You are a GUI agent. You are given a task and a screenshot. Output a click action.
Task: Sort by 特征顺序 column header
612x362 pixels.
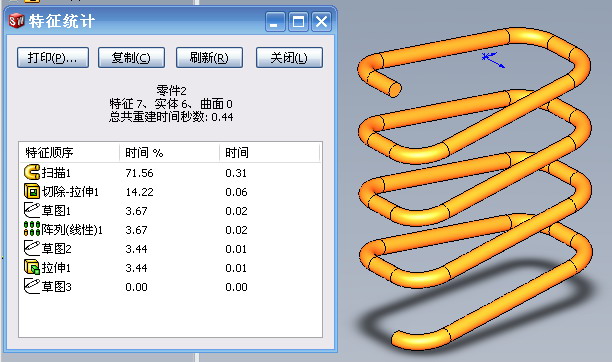click(69, 152)
